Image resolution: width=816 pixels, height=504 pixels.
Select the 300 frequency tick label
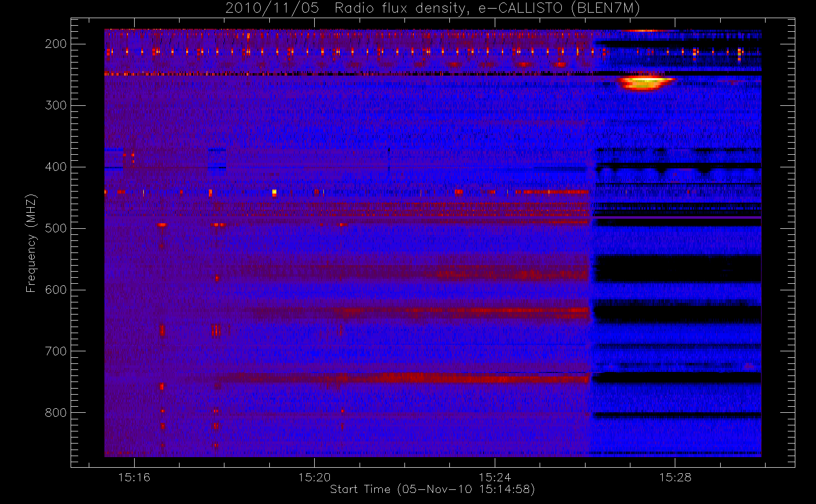(x=56, y=105)
